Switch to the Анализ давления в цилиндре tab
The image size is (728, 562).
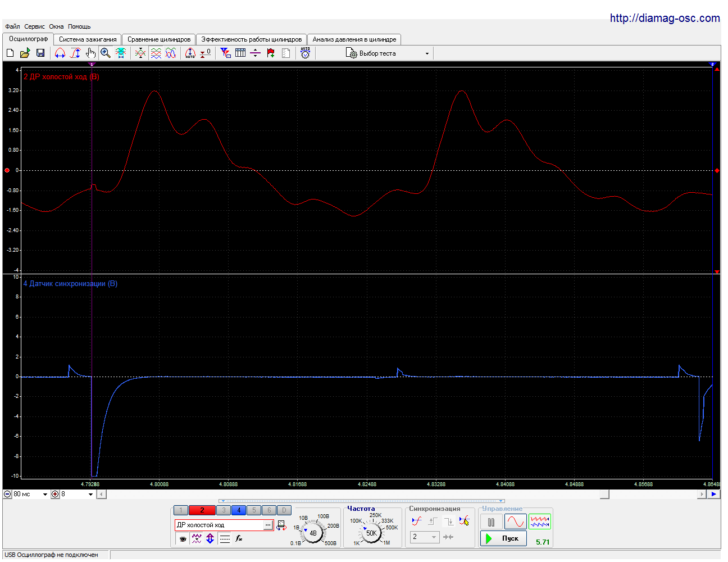[354, 39]
